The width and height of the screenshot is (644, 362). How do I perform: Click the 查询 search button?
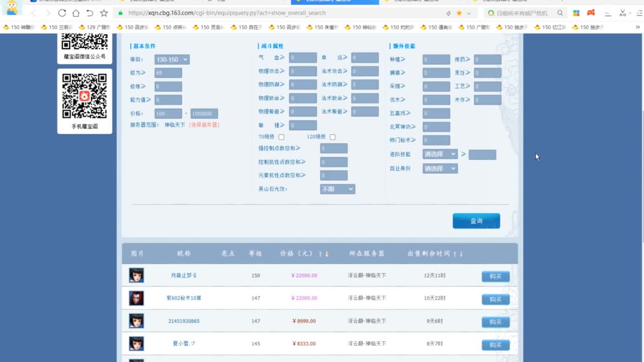[x=476, y=221]
